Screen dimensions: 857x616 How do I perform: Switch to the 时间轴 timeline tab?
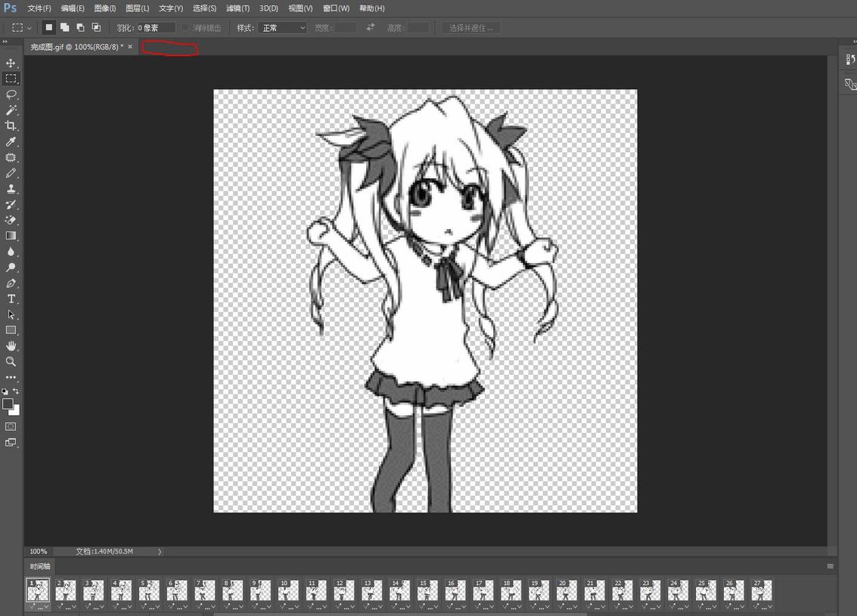(x=40, y=566)
